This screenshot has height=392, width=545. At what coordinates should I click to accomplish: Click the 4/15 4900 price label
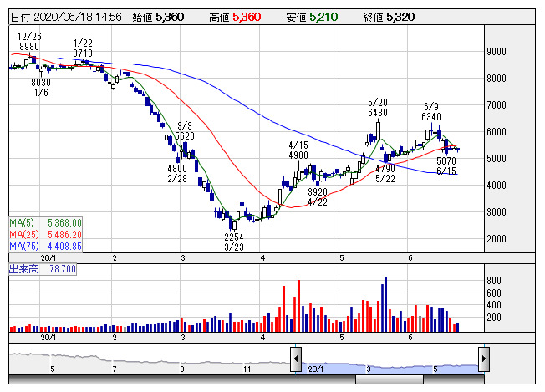click(298, 150)
